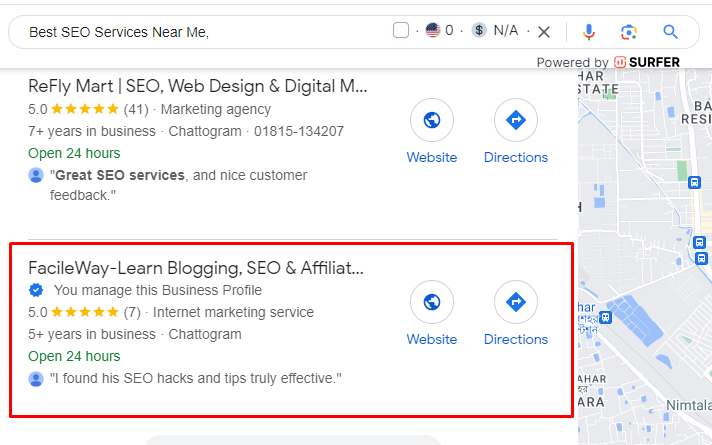712x445 pixels.
Task: Click 'You manage this Business Profile' text
Action: 158,290
